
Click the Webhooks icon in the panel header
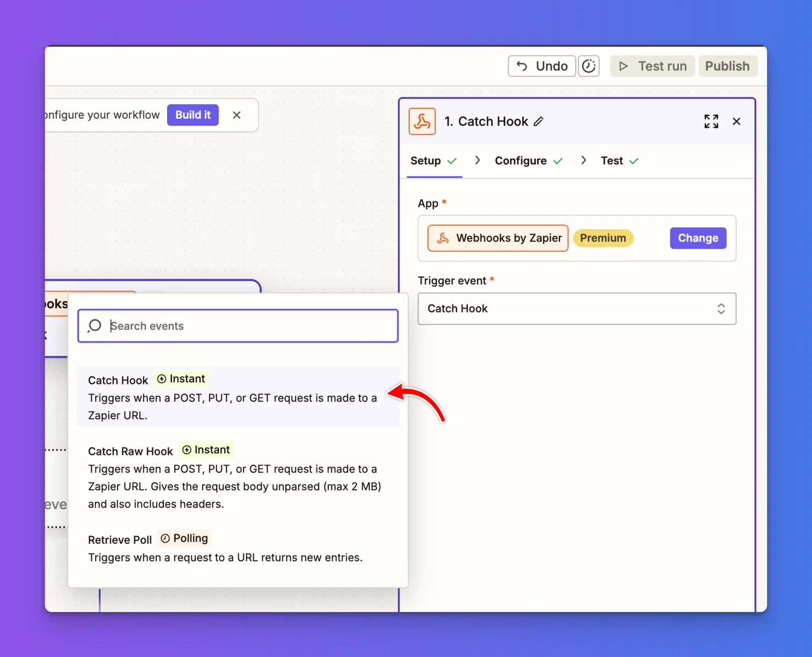(422, 121)
